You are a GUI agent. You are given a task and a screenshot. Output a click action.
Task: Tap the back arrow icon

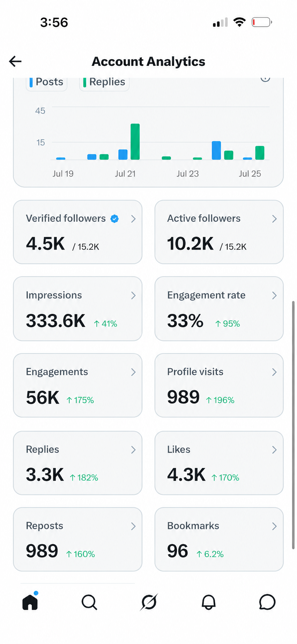[x=15, y=61]
